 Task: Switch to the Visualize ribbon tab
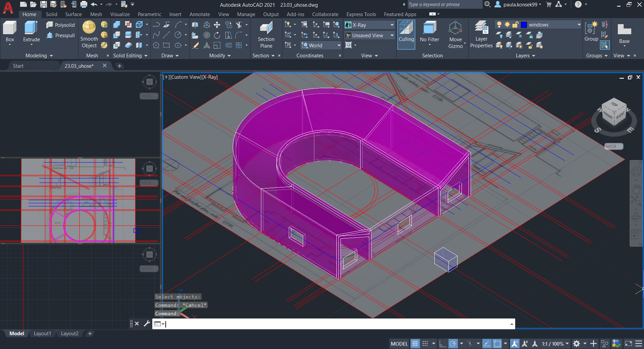pos(120,14)
